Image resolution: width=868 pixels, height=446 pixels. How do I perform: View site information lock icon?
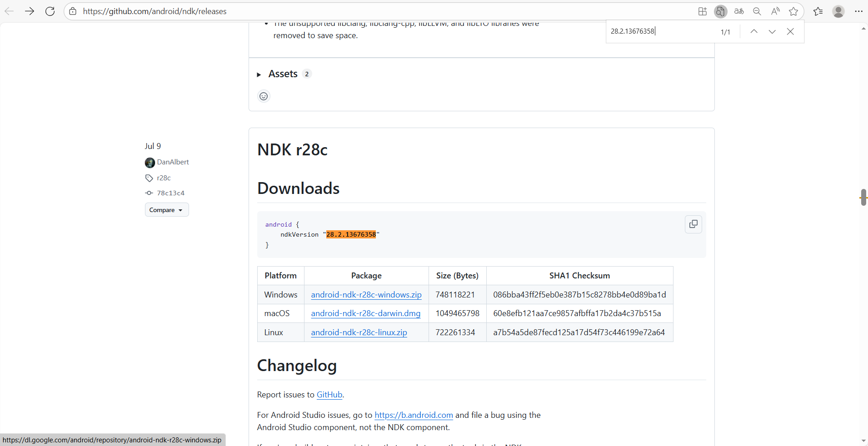click(x=73, y=11)
